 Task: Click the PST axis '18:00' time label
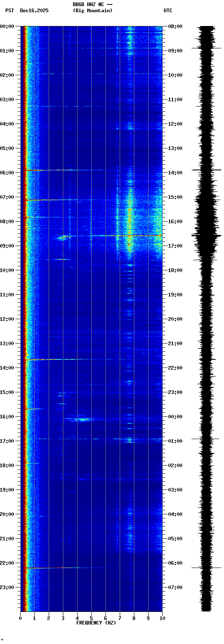coord(7,466)
